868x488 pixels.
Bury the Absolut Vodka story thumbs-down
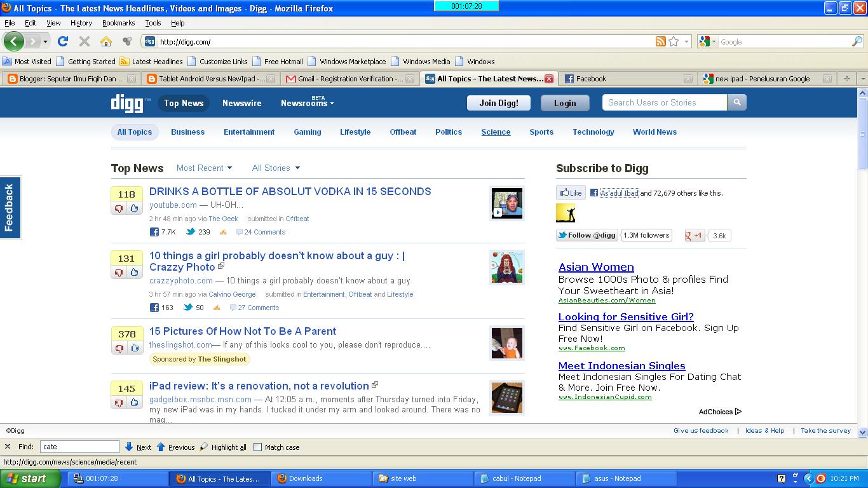coord(119,208)
